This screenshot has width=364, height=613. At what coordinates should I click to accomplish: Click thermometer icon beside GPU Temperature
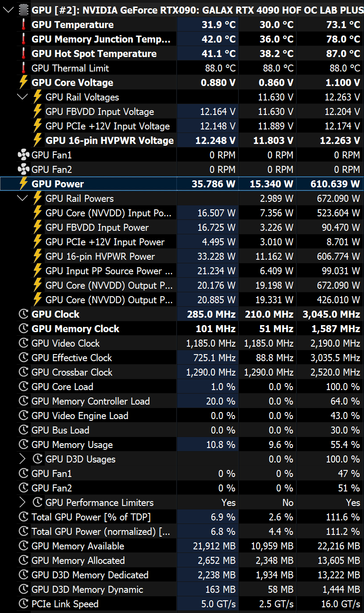(23, 25)
